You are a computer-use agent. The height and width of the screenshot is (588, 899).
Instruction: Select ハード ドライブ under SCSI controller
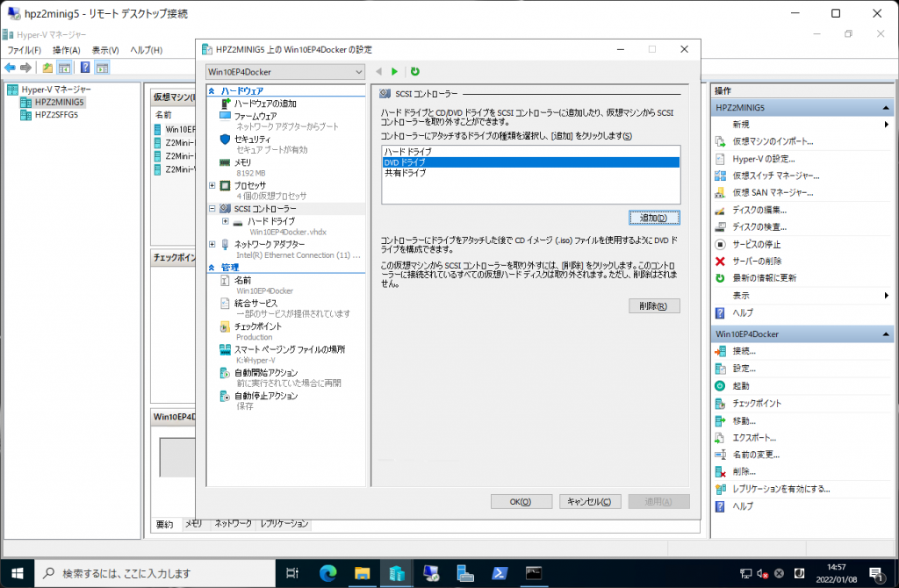pos(271,221)
